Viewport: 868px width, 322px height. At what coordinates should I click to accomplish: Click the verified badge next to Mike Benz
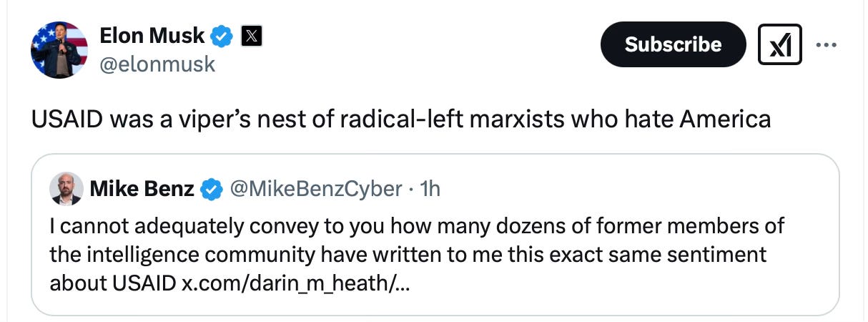click(210, 189)
